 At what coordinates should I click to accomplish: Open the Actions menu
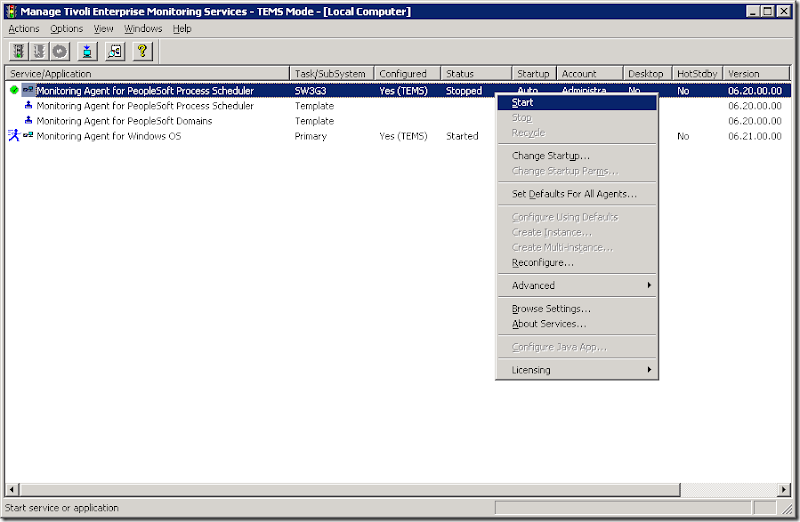point(23,29)
